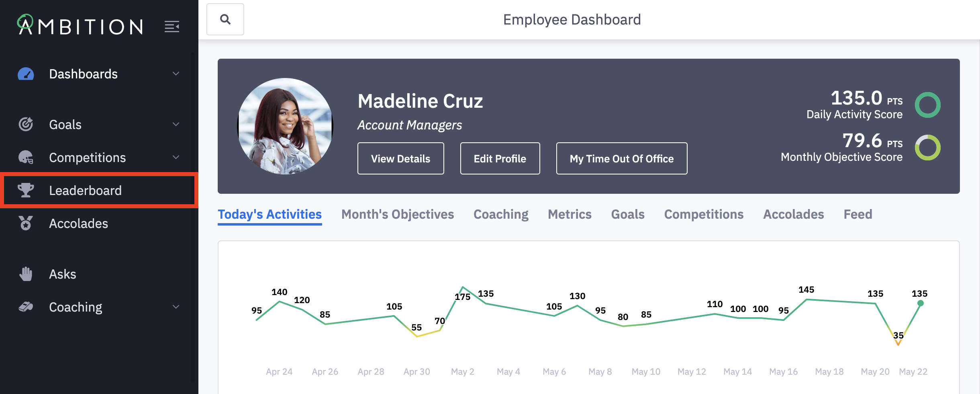The image size is (980, 394).
Task: Open My Time Out Of Office
Action: tap(621, 158)
